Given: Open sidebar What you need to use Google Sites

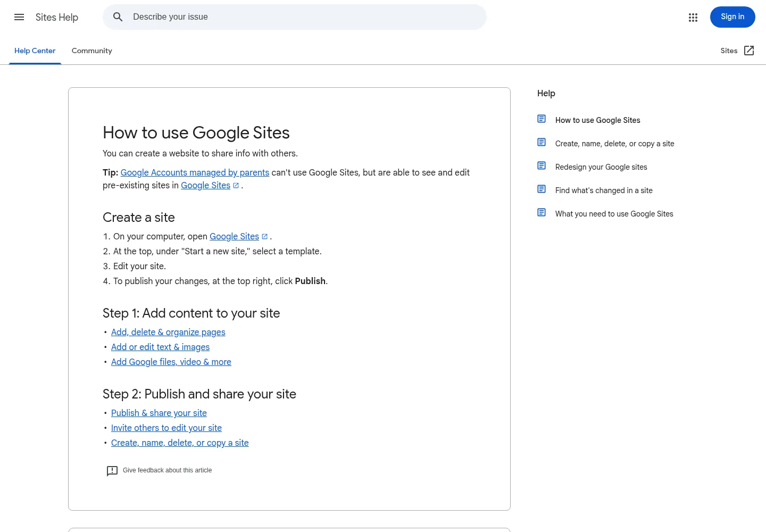Looking at the screenshot, I should point(614,214).
